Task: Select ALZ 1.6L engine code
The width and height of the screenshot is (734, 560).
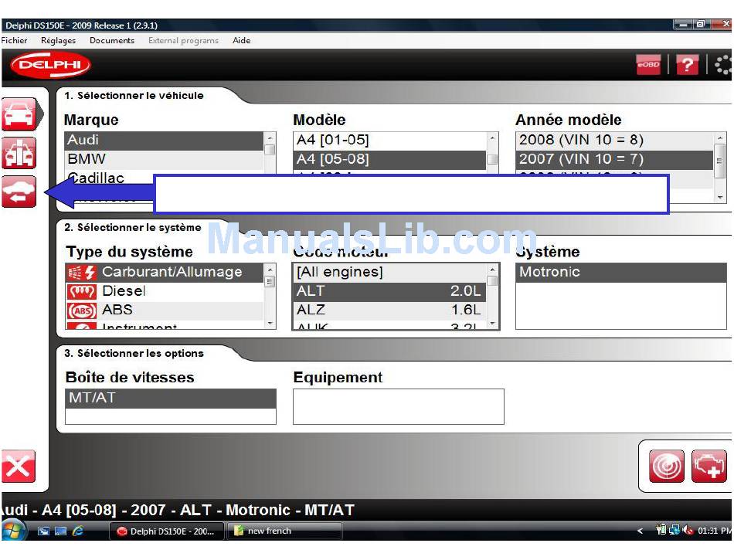Action: [x=390, y=311]
